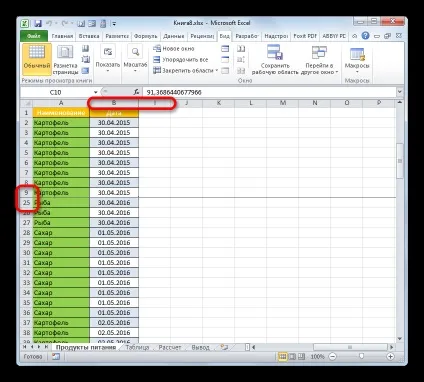Switch to the Данные ribbon tab
This screenshot has width=424, height=382.
tap(174, 36)
